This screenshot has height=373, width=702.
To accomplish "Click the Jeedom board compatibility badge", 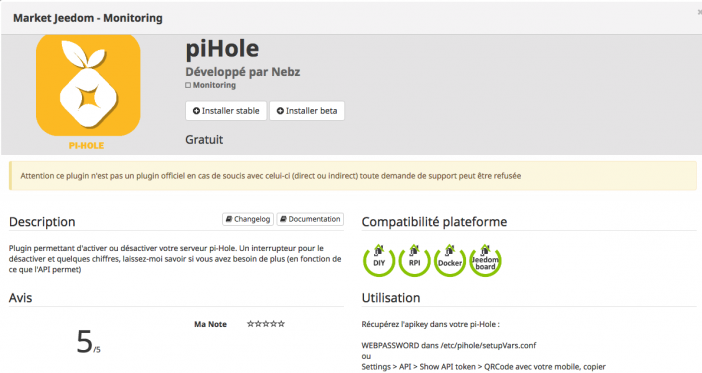I will [x=485, y=261].
